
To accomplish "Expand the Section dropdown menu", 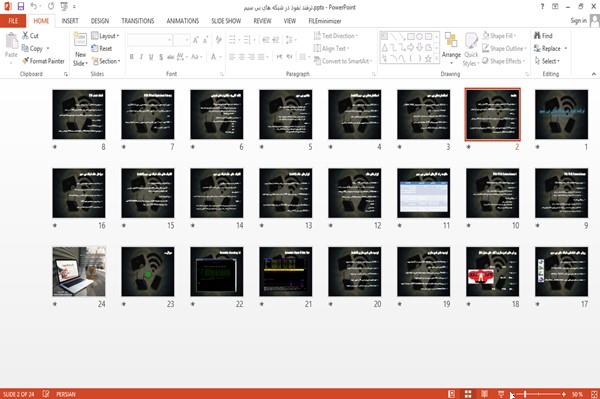I will point(106,61).
